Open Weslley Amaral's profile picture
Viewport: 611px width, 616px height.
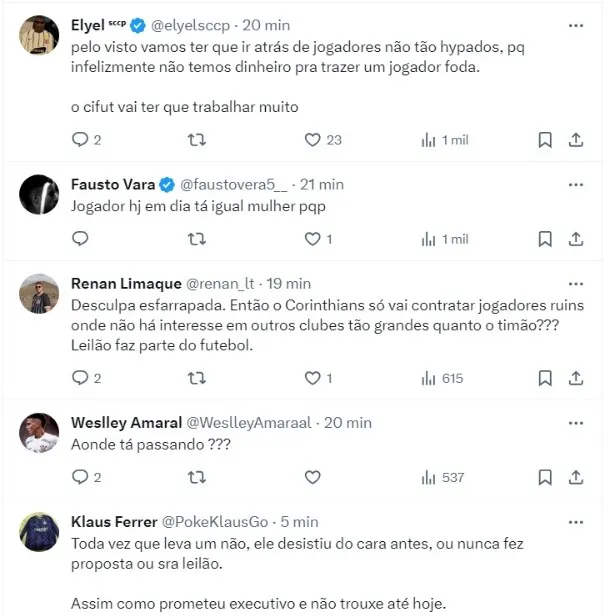(40, 432)
